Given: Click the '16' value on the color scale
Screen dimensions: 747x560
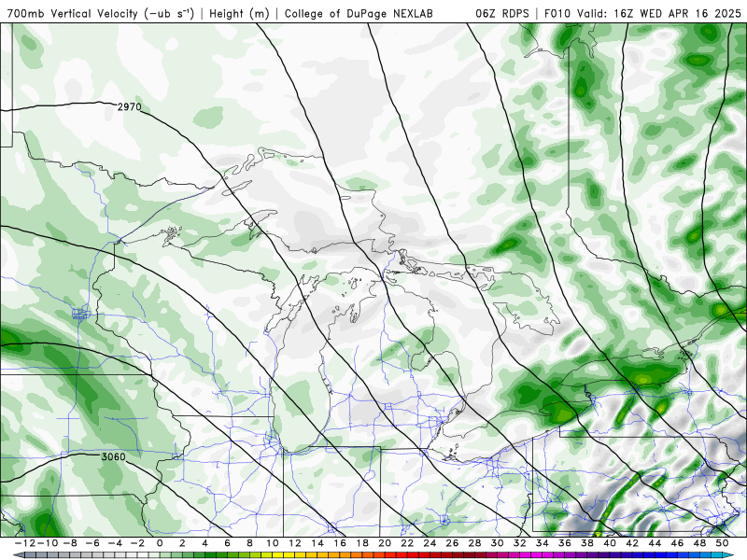Looking at the screenshot, I should tap(340, 543).
